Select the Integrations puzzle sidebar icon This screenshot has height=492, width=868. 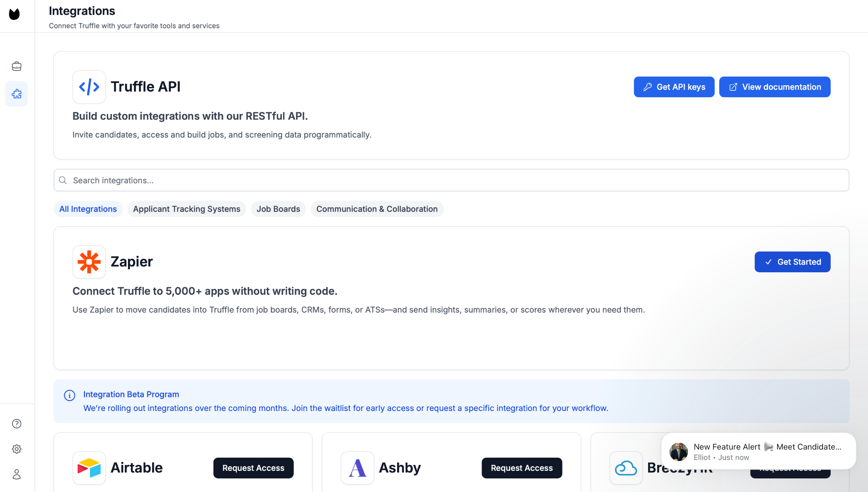(x=17, y=94)
